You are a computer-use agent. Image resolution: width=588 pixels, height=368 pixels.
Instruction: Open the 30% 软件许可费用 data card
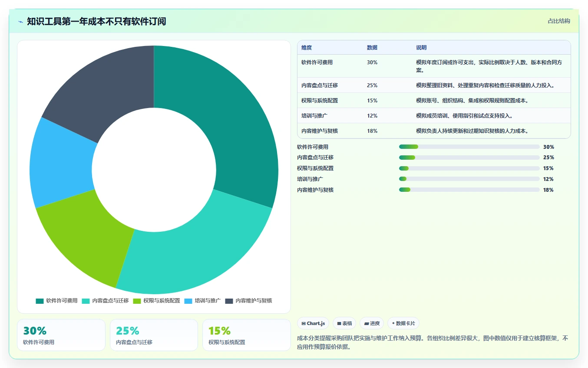click(x=61, y=335)
